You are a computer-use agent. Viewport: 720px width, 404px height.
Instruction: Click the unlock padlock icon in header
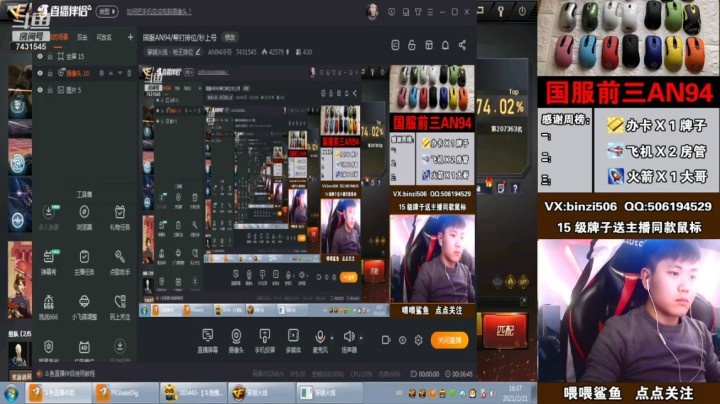(412, 45)
